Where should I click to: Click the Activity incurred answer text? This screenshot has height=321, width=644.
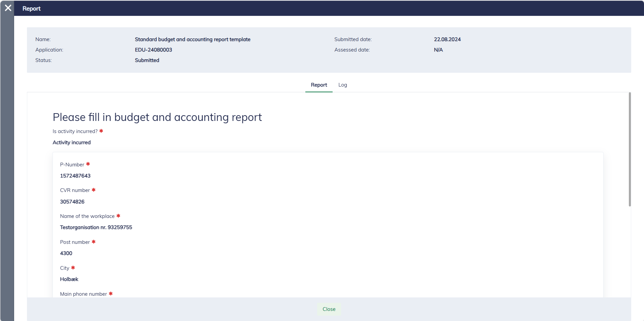(71, 142)
